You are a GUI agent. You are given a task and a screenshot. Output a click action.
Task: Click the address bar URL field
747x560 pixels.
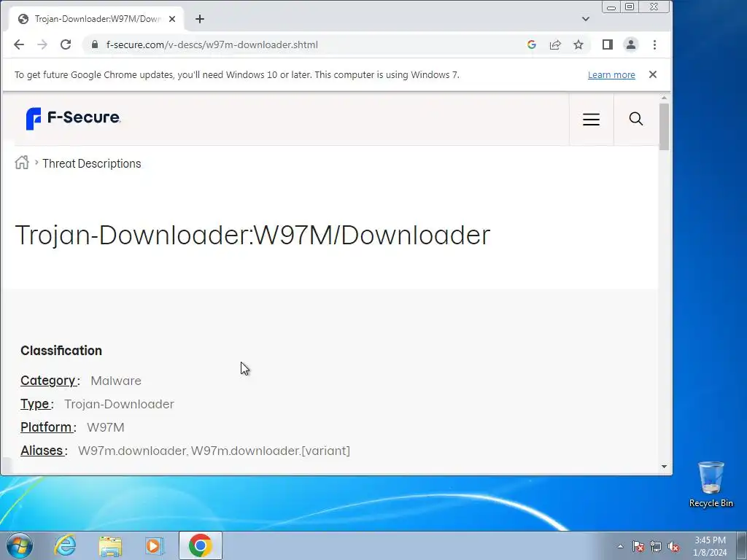tap(305, 44)
